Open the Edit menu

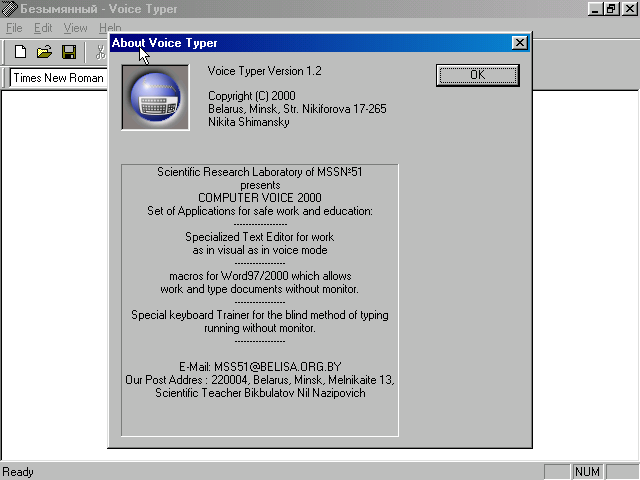43,28
